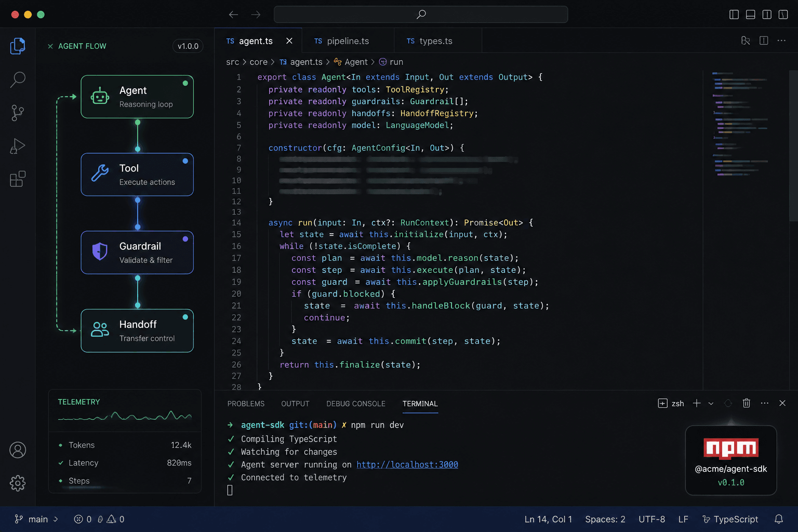Toggle primary sidebar layout icon
This screenshot has height=532, width=798.
click(734, 15)
